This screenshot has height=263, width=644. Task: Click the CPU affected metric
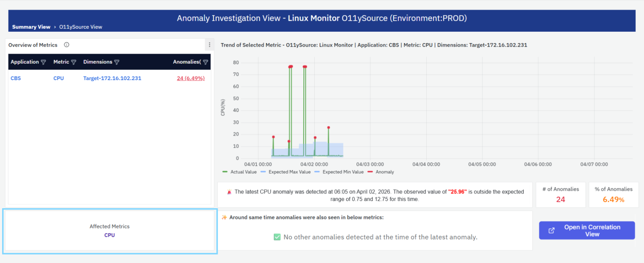[109, 235]
